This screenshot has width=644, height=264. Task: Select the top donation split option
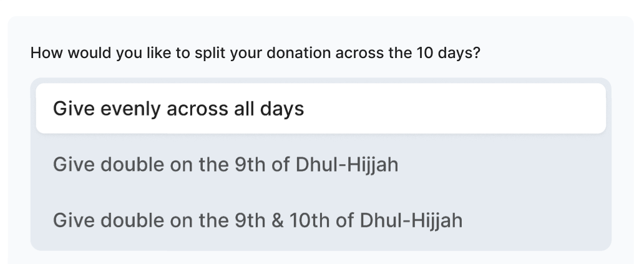tap(321, 109)
